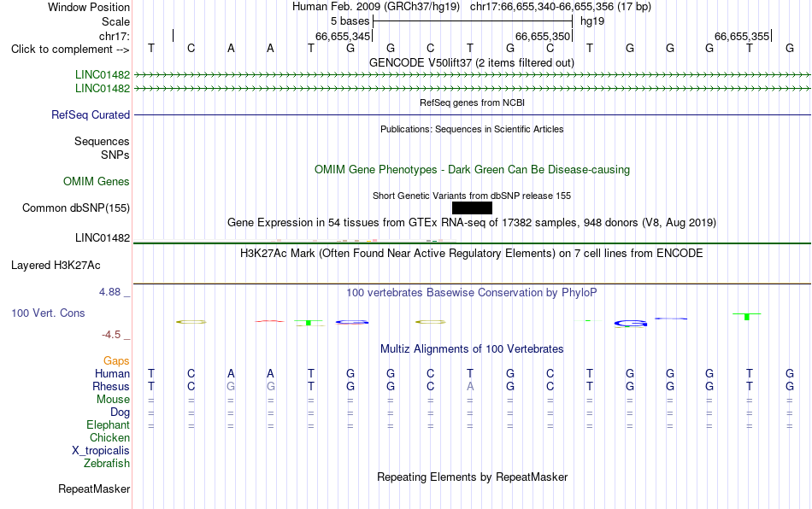Viewport: 812px width, 509px height.
Task: Click the largest blue G conservation logo
Action: [630, 324]
